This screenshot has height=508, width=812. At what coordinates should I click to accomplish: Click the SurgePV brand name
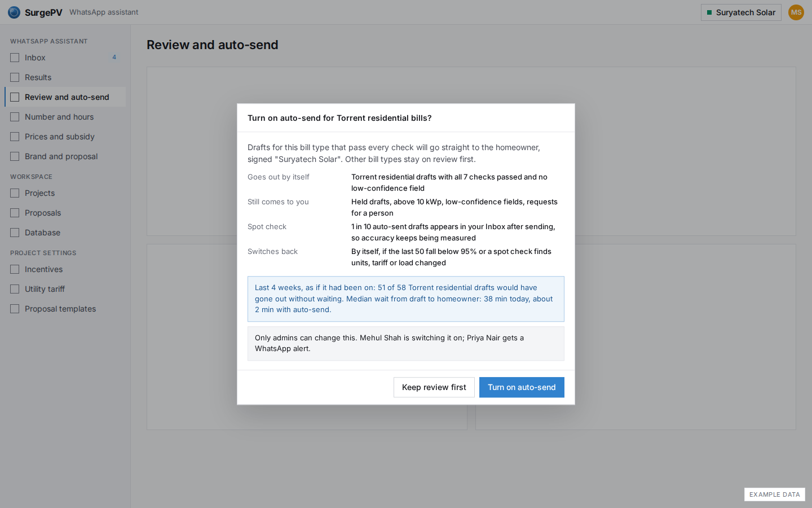(43, 12)
